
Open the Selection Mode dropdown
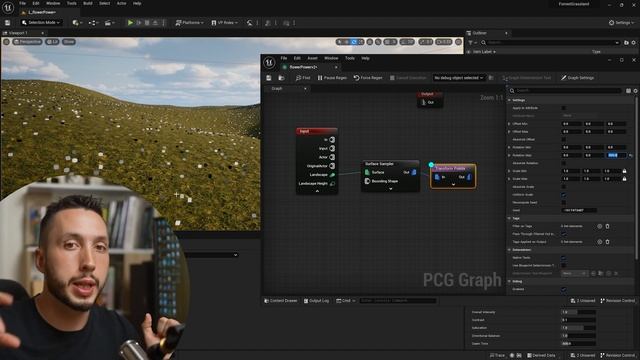tap(41, 22)
